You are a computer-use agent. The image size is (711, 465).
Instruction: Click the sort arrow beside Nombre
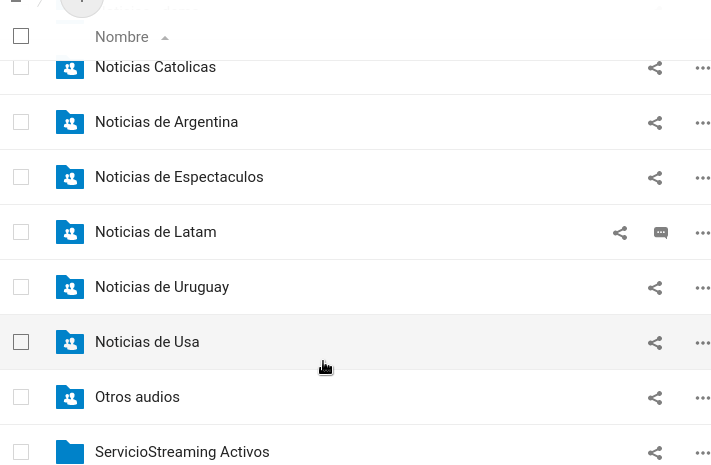coord(165,38)
